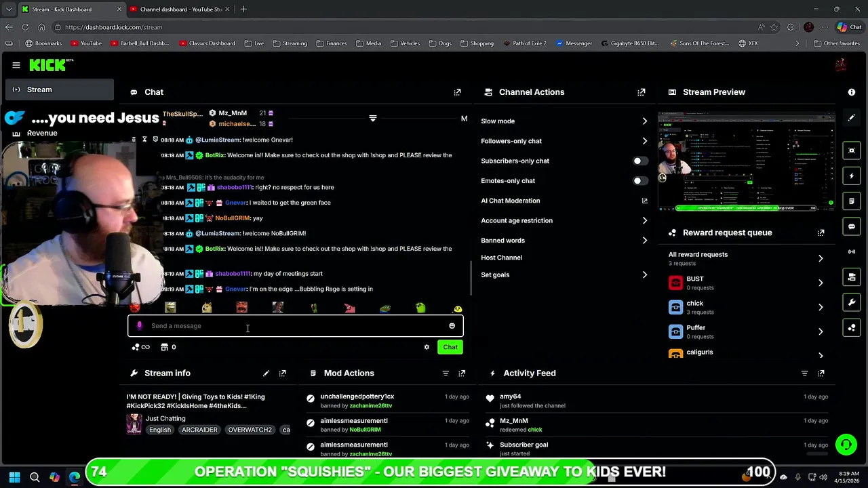Open the hamburger menu beside Kick logo
Image resolution: width=868 pixels, height=488 pixels.
pos(16,65)
